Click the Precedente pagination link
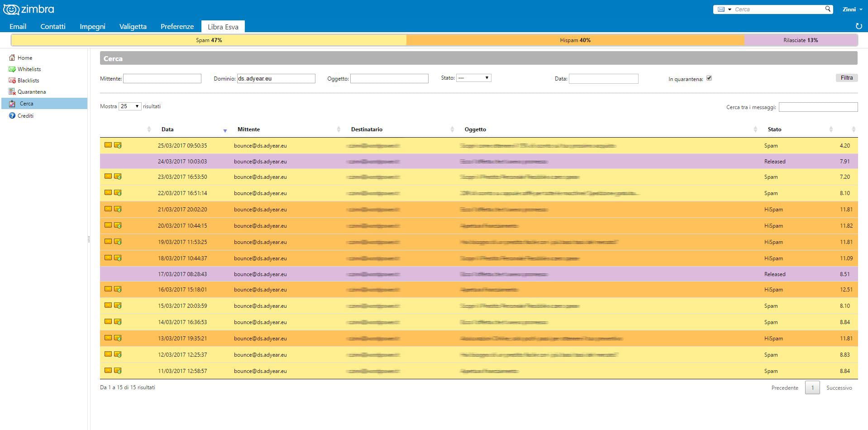868x430 pixels. tap(785, 388)
